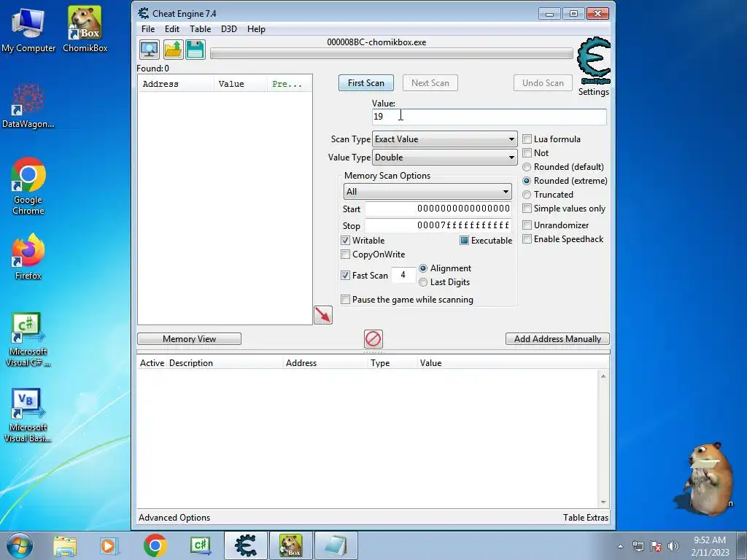Screen dimensions: 747x560
Task: Click the Windows Start button
Action: pyautogui.click(x=20, y=545)
